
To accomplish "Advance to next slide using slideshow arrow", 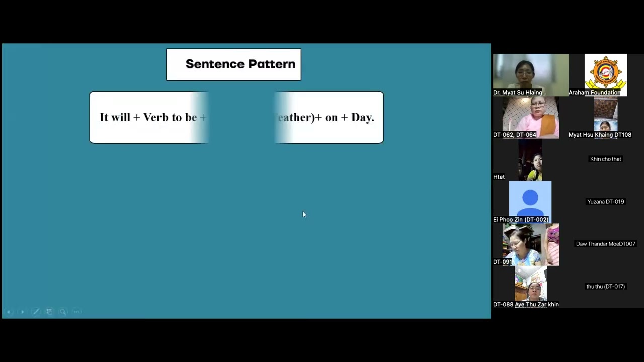I will [x=22, y=312].
